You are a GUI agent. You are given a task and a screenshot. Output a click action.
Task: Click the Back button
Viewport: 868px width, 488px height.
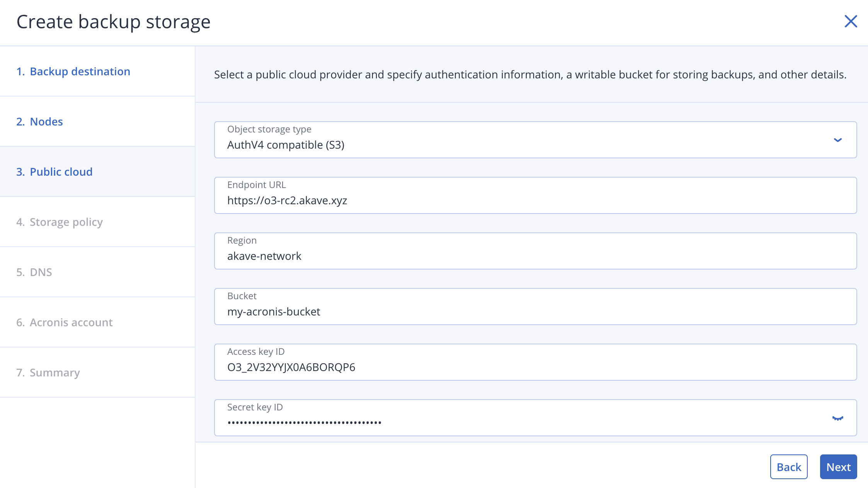788,466
